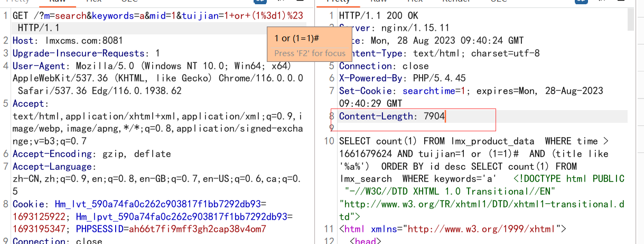The width and height of the screenshot is (644, 244).
Task: Click the Content-Length value 7904
Action: coord(434,116)
